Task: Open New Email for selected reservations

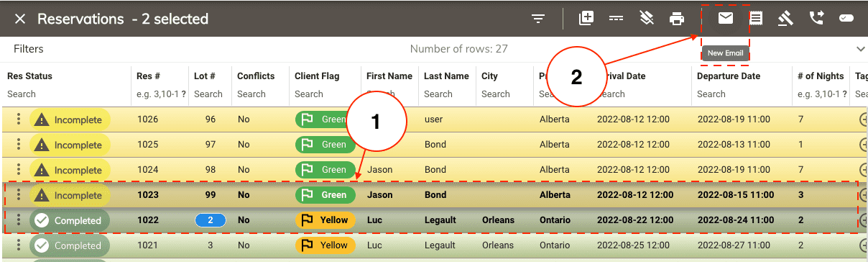Action: click(726, 19)
